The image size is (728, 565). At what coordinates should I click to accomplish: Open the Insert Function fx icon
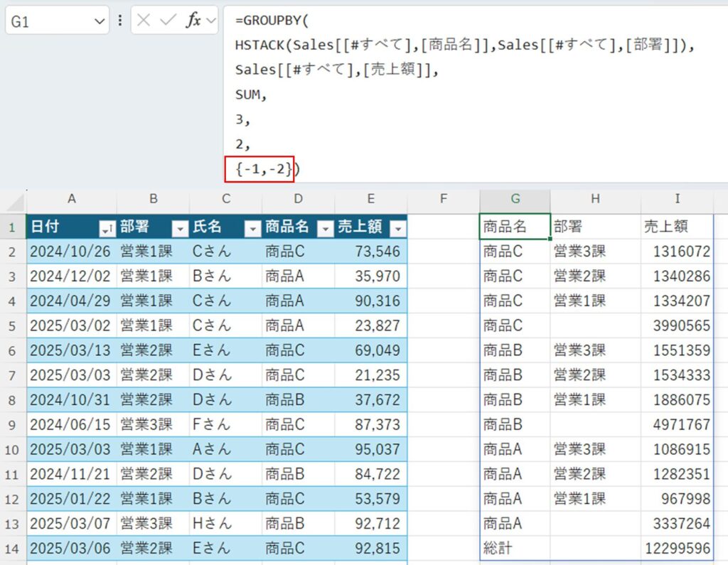click(193, 20)
